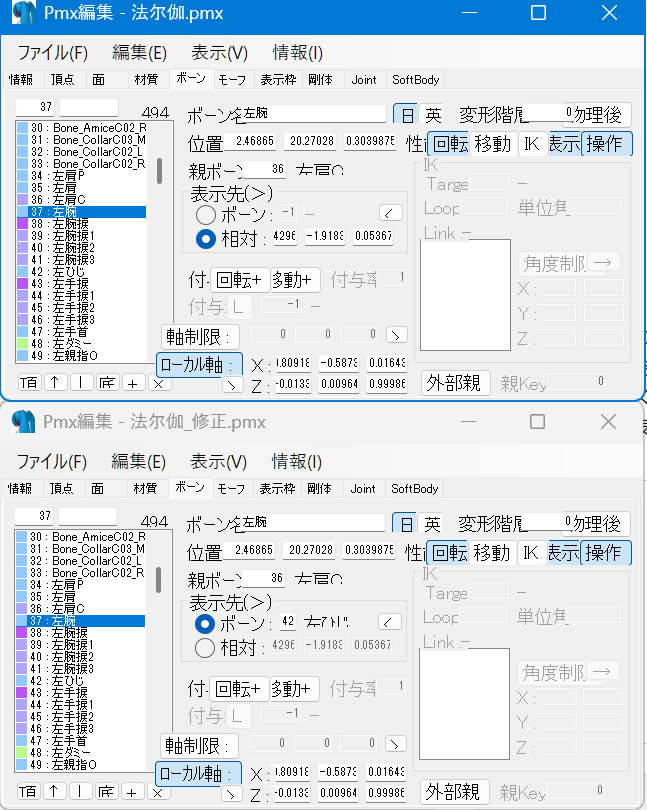Select 相対 radio in 法尔伽_修正.pmx window
Viewport: 647px width, 810px height.
click(x=205, y=648)
